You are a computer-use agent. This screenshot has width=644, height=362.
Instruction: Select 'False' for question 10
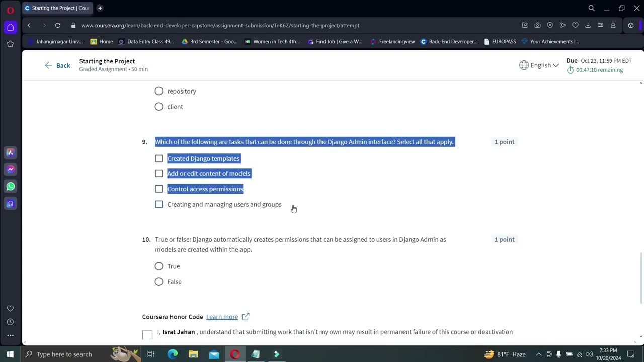[x=159, y=282]
